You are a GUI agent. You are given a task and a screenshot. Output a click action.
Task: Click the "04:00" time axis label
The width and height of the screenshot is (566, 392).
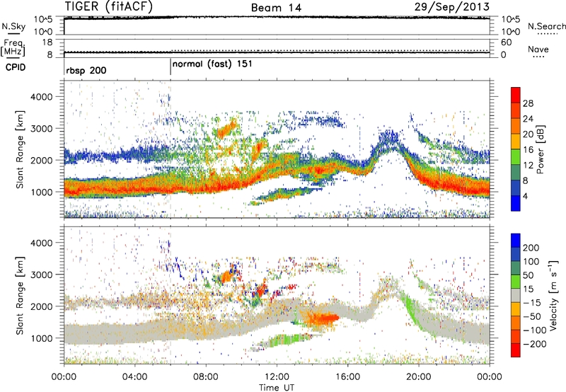[x=135, y=377]
